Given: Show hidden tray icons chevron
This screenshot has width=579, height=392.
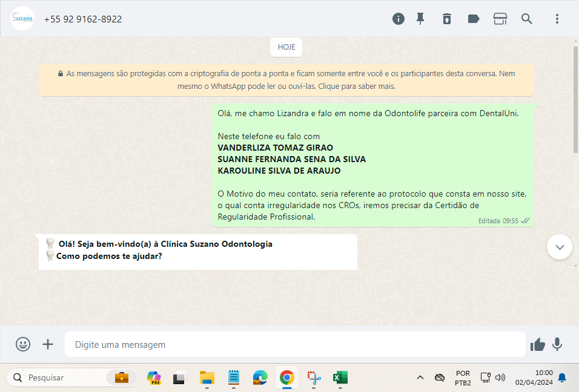Looking at the screenshot, I should tap(420, 377).
